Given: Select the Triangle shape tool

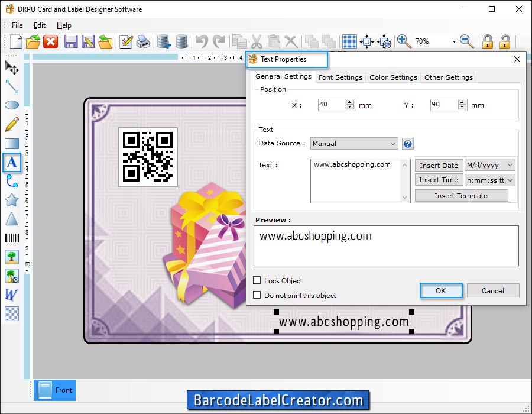Looking at the screenshot, I should coord(12,219).
